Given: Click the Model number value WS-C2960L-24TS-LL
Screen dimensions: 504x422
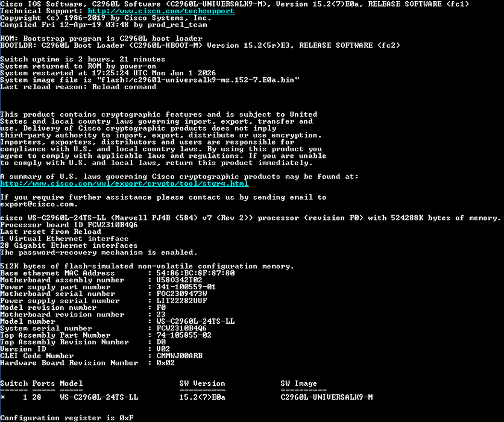Looking at the screenshot, I should click(195, 322).
